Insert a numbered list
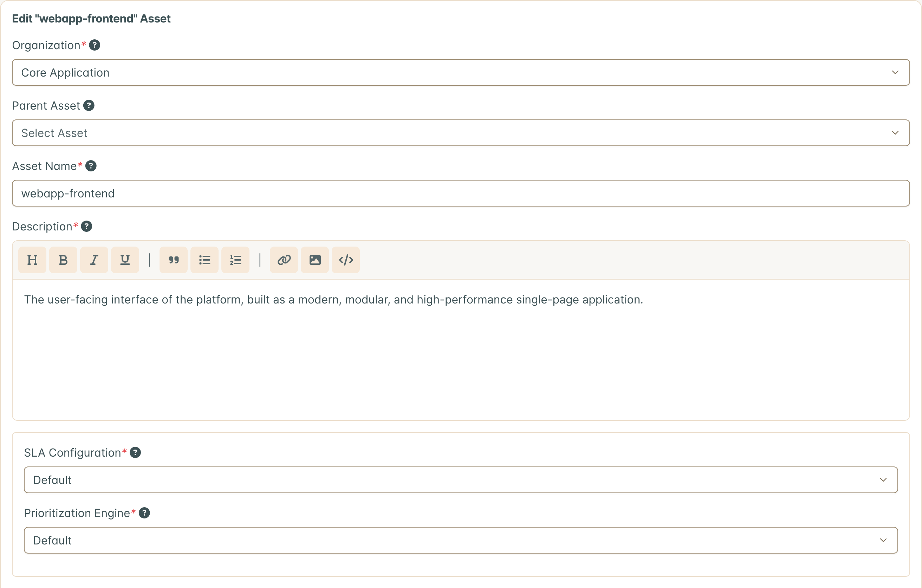Viewport: 922px width, 588px height. [x=235, y=260]
